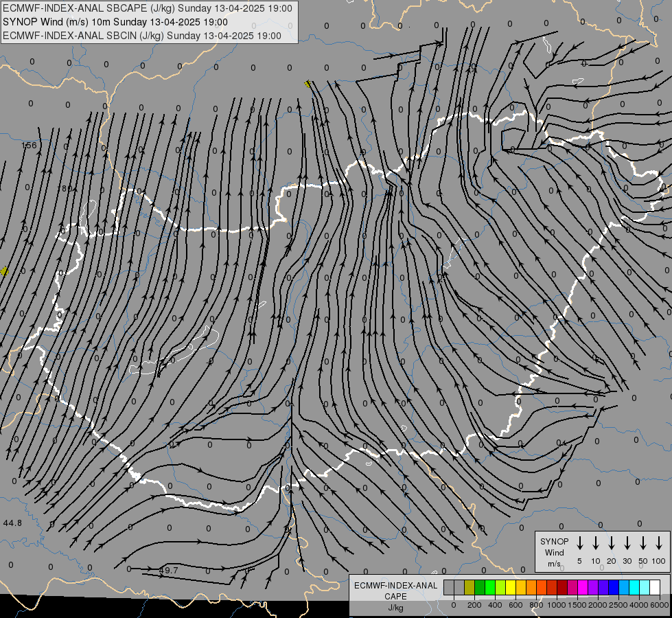Viewport: 672px width, 618px height.
Task: Pick the '100' wind speed label
Action: 659,562
